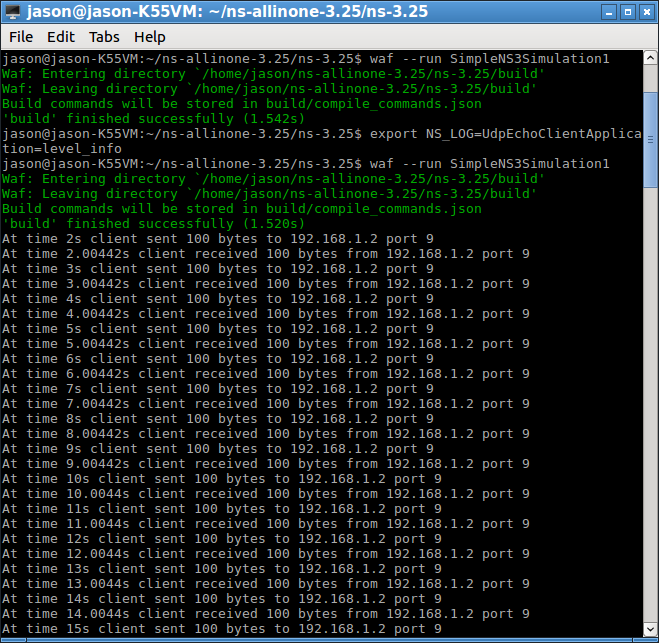Click 'At time 12.0044s client received' line
This screenshot has width=659, height=643.
click(266, 553)
